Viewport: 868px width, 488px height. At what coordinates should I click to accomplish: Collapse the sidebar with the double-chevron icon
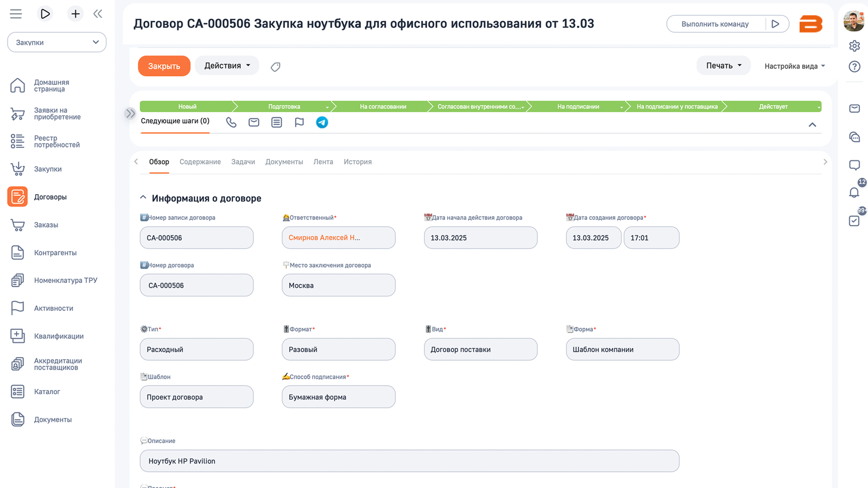[x=98, y=14]
